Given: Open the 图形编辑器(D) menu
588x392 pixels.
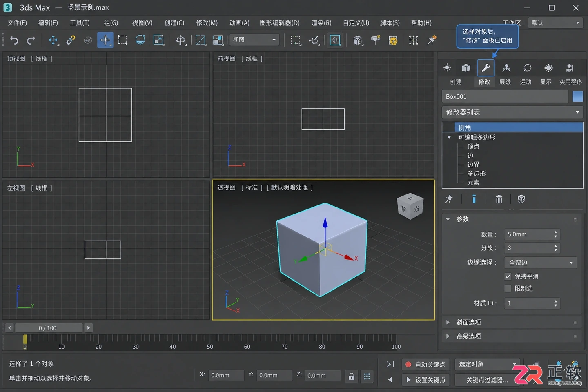Looking at the screenshot, I should 280,23.
